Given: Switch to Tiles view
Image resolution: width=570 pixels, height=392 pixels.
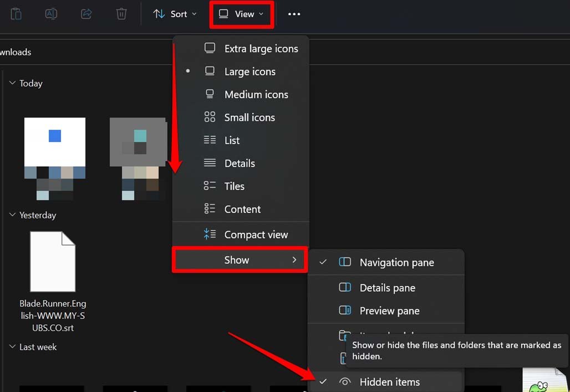Looking at the screenshot, I should [x=234, y=186].
